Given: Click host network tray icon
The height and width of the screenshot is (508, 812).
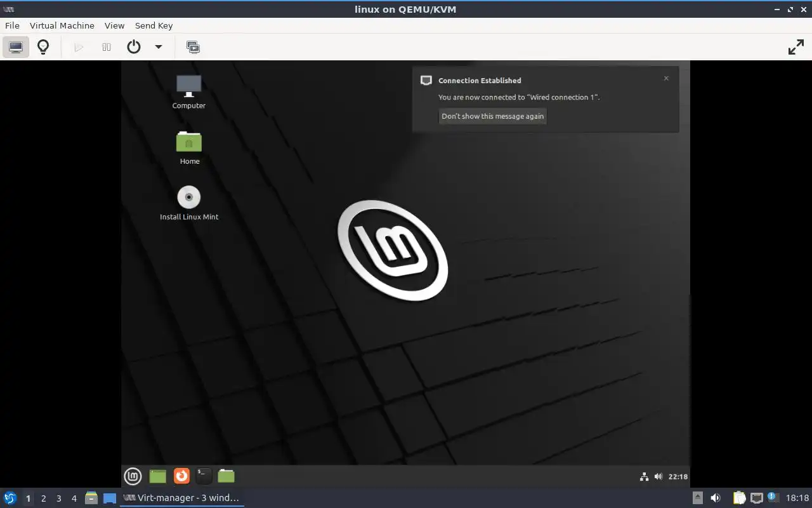Looking at the screenshot, I should click(x=756, y=498).
